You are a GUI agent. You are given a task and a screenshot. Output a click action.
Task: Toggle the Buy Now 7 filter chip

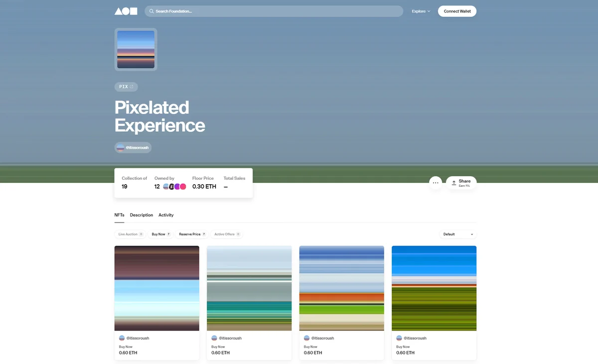click(x=160, y=234)
